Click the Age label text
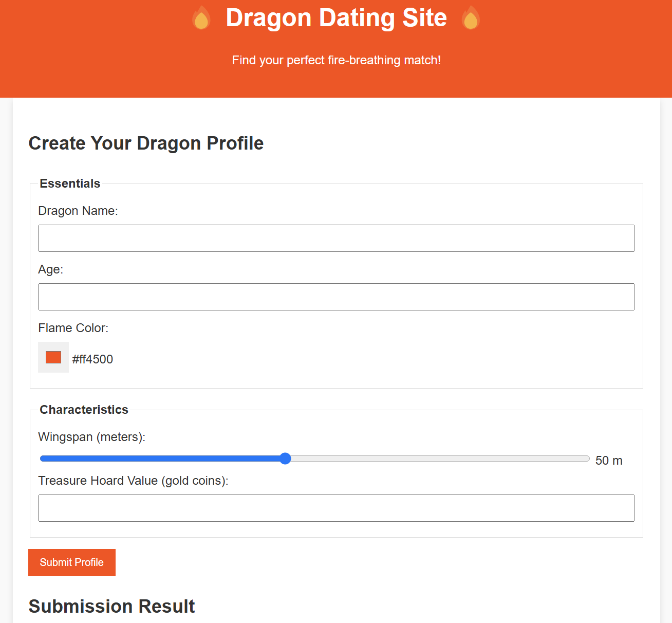672x623 pixels. (x=51, y=269)
